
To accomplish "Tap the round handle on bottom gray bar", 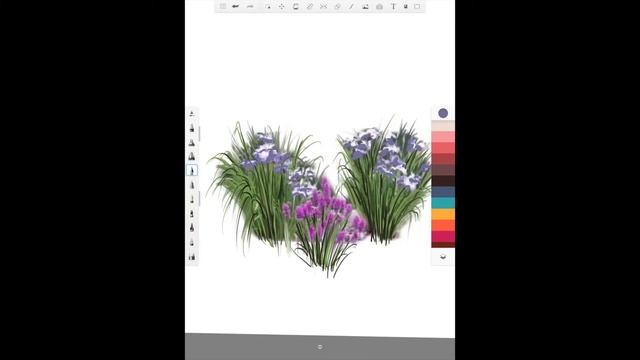I will click(320, 347).
